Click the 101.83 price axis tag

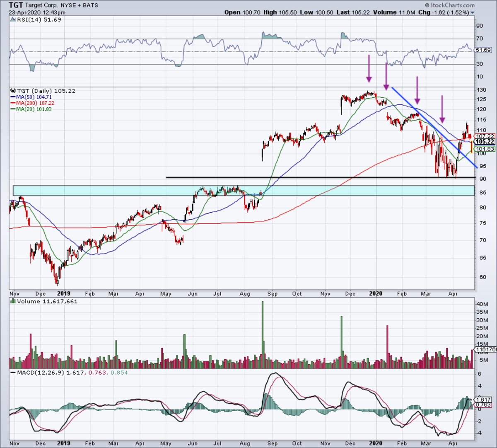pyautogui.click(x=485, y=149)
